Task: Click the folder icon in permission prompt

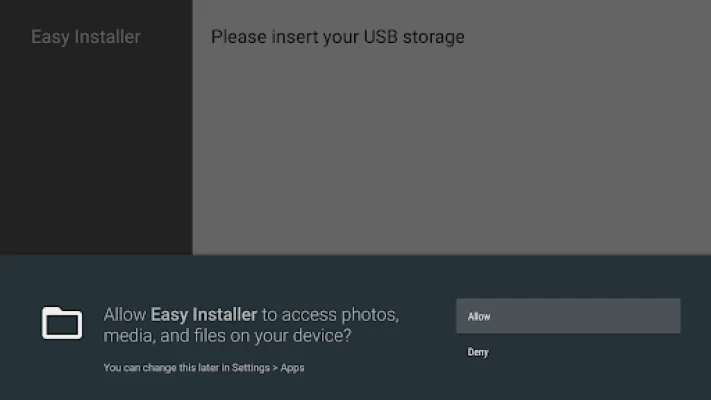Action: click(62, 323)
